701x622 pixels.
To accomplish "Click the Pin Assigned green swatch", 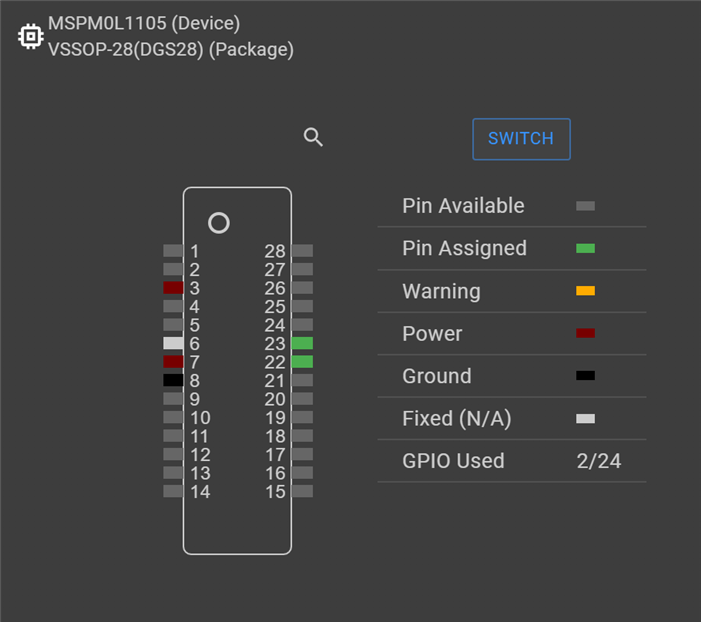I will pyautogui.click(x=585, y=248).
